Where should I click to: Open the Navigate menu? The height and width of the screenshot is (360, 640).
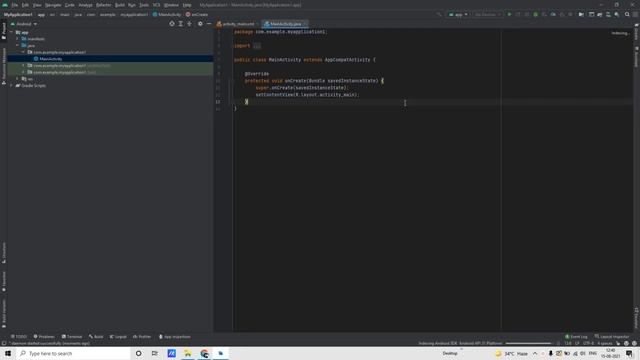(x=53, y=5)
